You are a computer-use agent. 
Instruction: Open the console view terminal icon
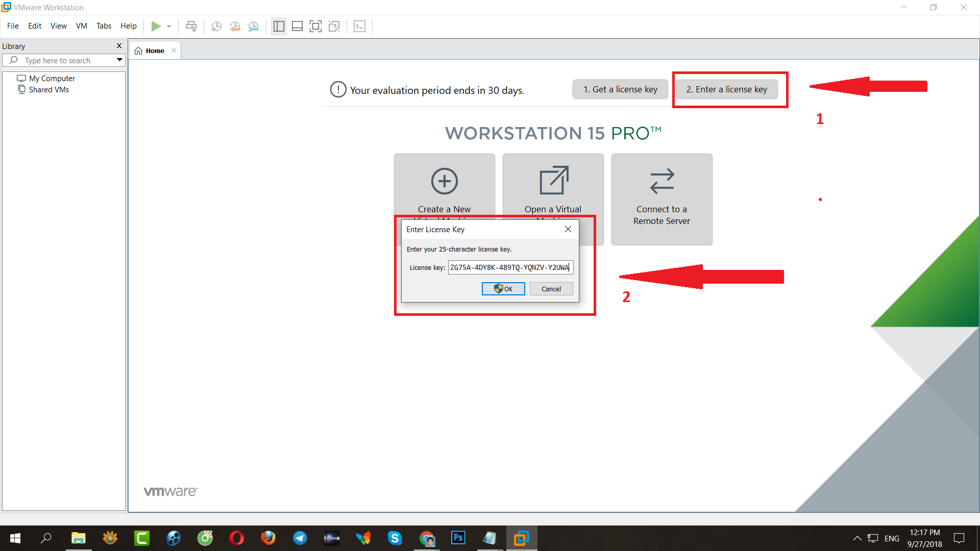pos(359,26)
